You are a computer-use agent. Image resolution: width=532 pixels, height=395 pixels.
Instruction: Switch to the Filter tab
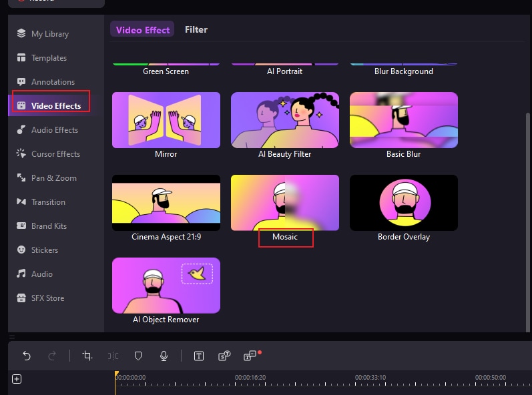[x=196, y=29]
